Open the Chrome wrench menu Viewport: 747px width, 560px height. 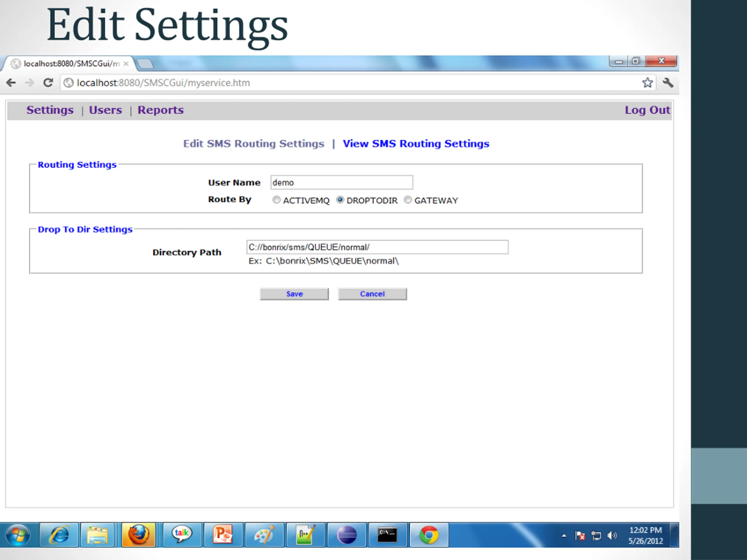point(668,83)
